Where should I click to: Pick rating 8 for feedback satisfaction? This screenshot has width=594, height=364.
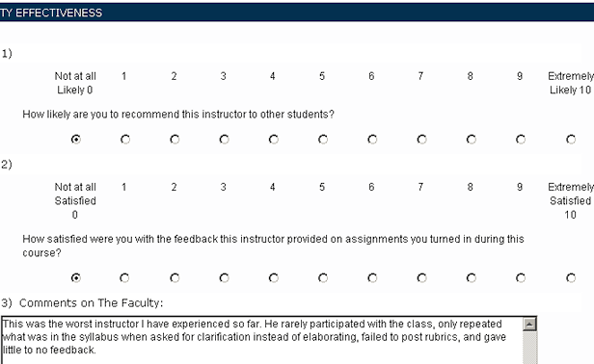[x=472, y=278]
